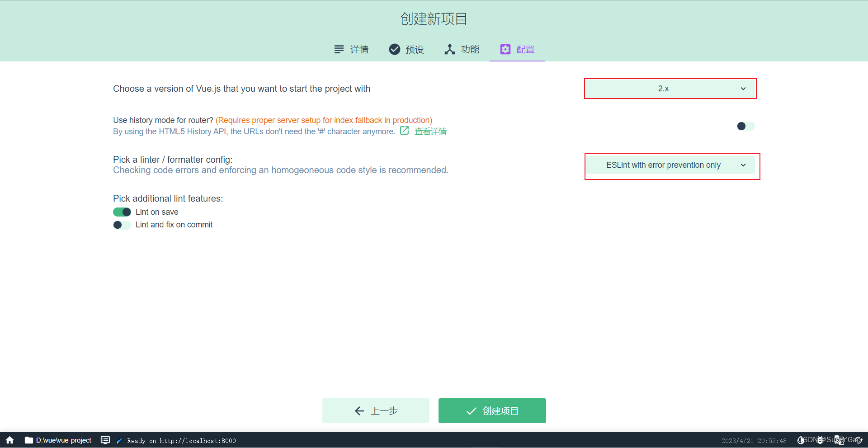This screenshot has height=448, width=868.
Task: Turn off Lint on save switch
Action: coord(122,212)
